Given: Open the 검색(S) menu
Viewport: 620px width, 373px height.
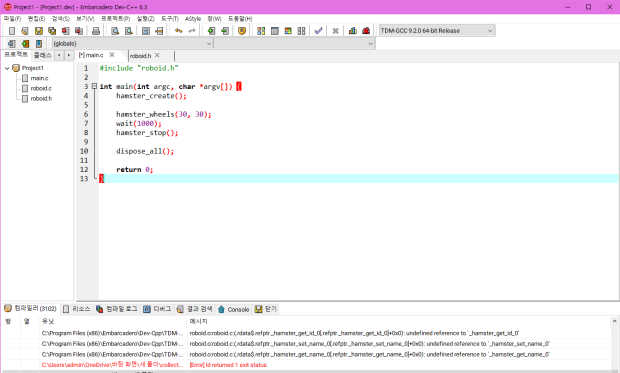Looking at the screenshot, I should (60, 19).
